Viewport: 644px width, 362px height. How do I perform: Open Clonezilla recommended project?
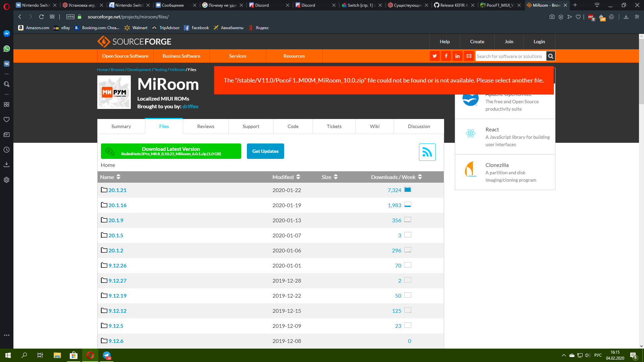click(x=505, y=172)
